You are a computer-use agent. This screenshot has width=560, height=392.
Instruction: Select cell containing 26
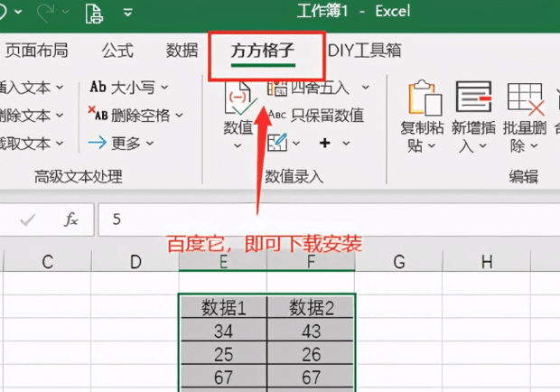click(311, 353)
